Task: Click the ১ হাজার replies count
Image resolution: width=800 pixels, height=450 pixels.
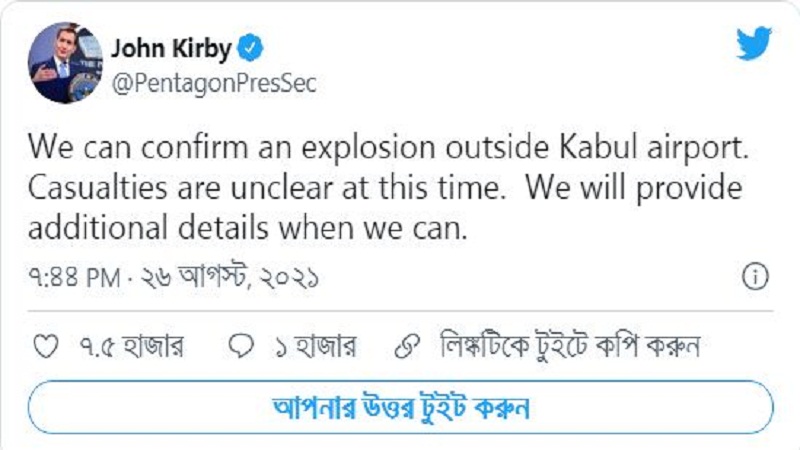Action: (x=315, y=347)
